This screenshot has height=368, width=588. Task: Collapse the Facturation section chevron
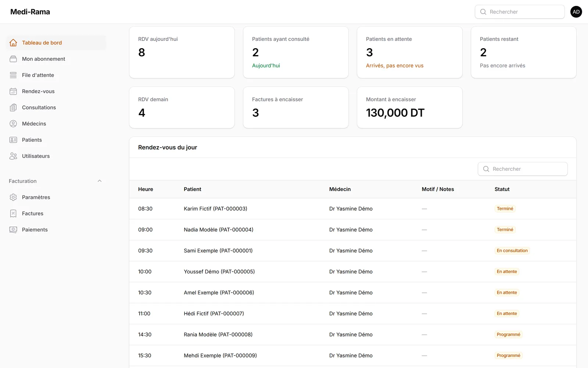(x=100, y=181)
